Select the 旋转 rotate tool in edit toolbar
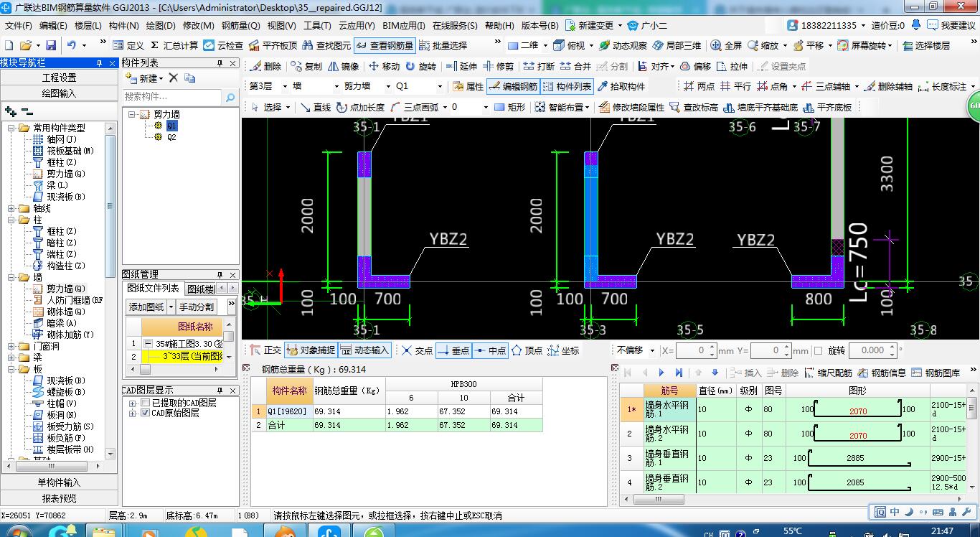 point(420,66)
